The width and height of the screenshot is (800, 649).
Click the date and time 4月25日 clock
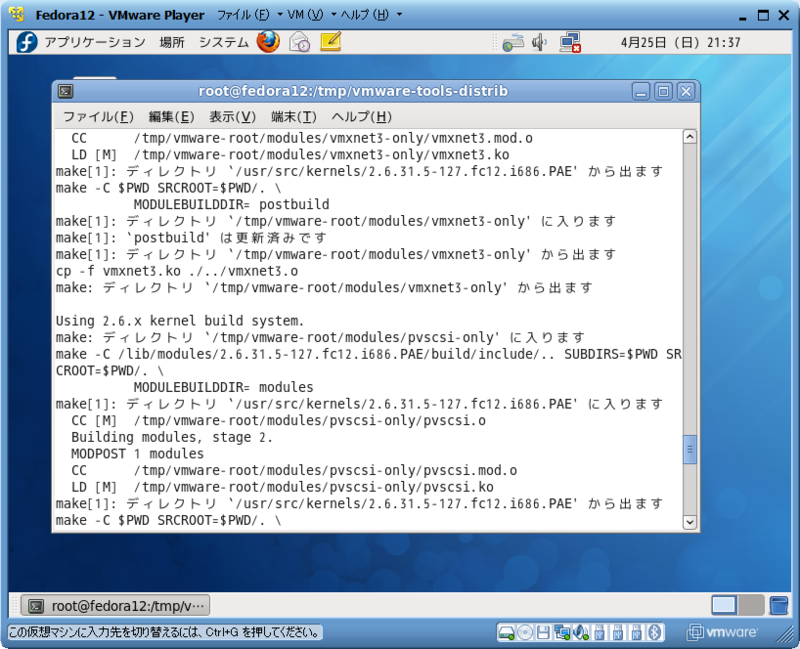(680, 42)
